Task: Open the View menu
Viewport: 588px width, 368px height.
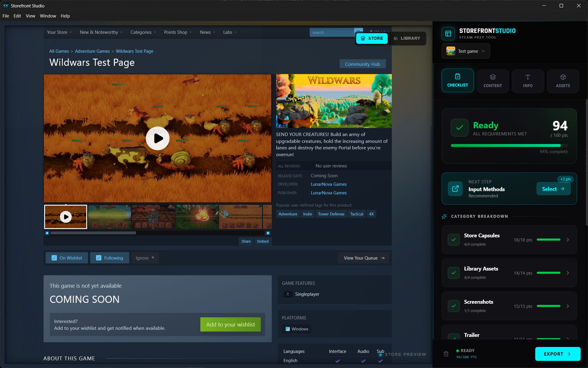Action: click(30, 16)
